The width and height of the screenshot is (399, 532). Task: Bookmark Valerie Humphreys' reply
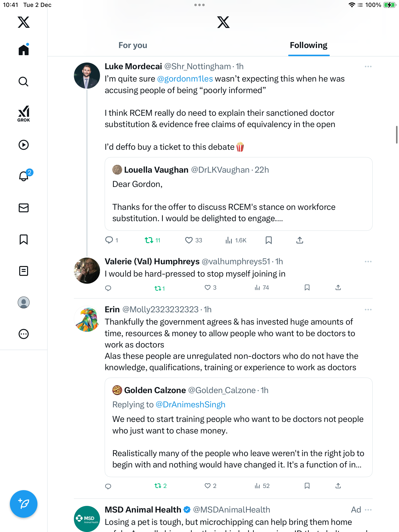pyautogui.click(x=307, y=287)
